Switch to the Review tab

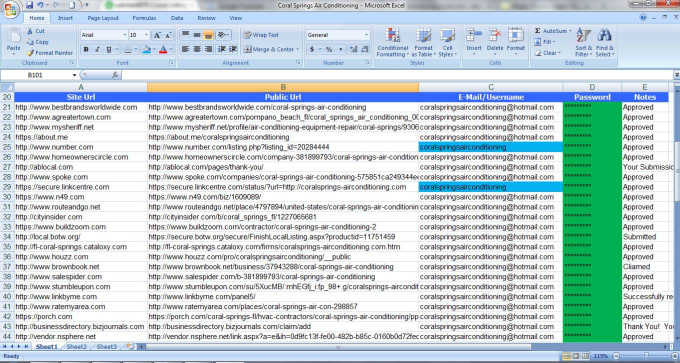[206, 18]
